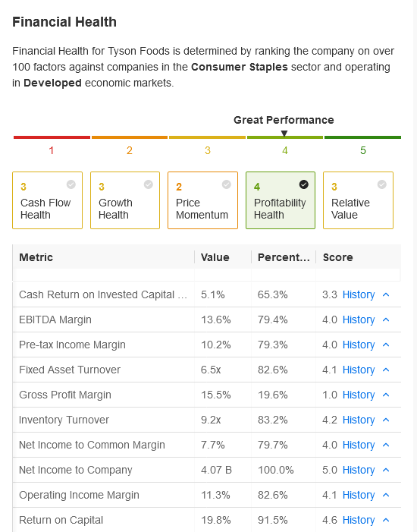Open History for Gross Profit Margin
This screenshot has width=417, height=532.
(x=359, y=395)
